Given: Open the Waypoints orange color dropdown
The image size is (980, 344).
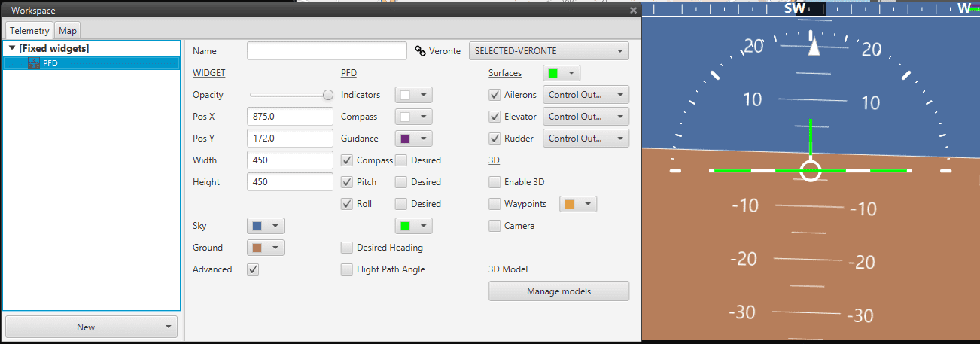Looking at the screenshot, I should (x=578, y=204).
